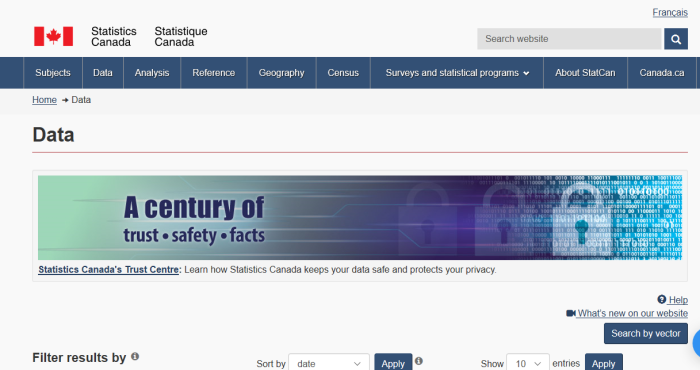
Task: Click the info icon beside Filter results by
Action: tap(135, 357)
